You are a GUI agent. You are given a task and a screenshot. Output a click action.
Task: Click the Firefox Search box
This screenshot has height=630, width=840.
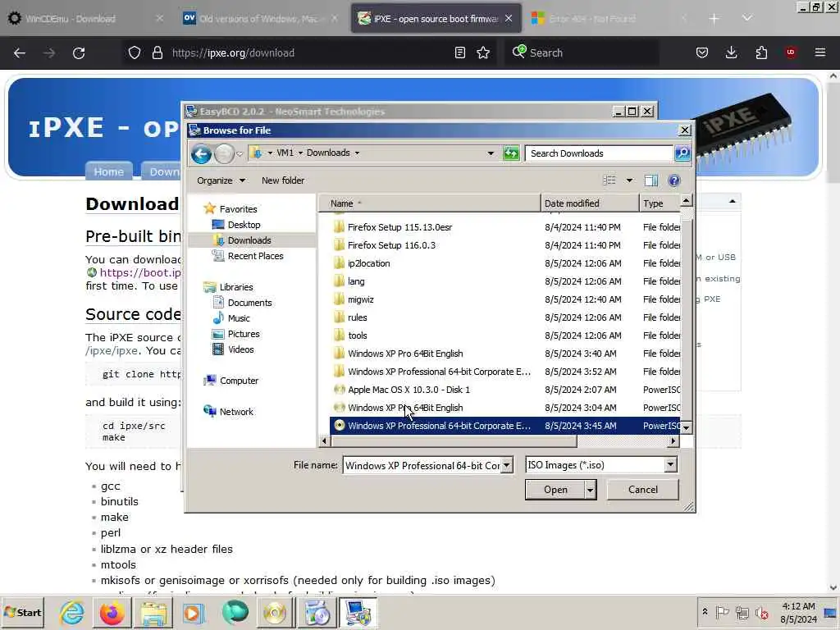582,52
